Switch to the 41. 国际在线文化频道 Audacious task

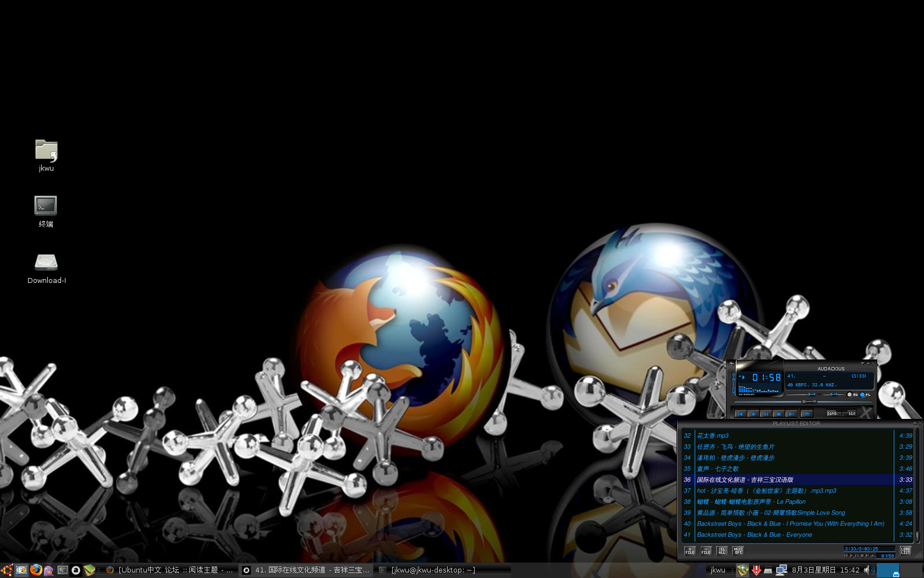click(x=306, y=570)
